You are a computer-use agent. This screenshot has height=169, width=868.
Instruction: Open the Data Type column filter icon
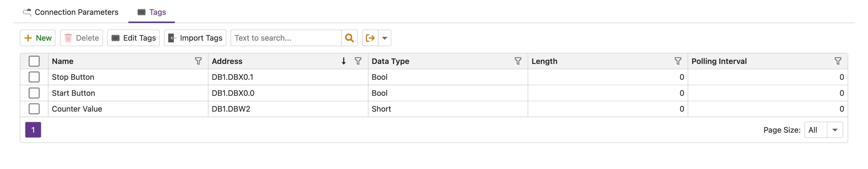518,61
